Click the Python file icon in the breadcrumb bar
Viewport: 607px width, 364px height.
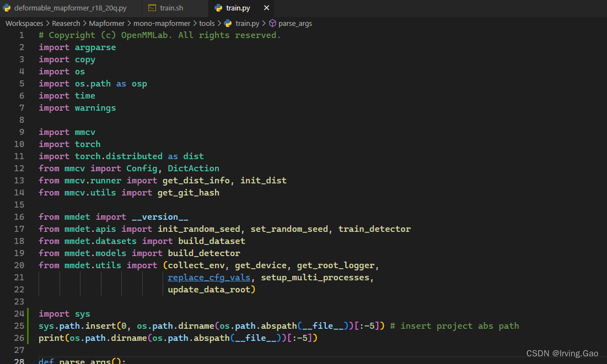(228, 23)
